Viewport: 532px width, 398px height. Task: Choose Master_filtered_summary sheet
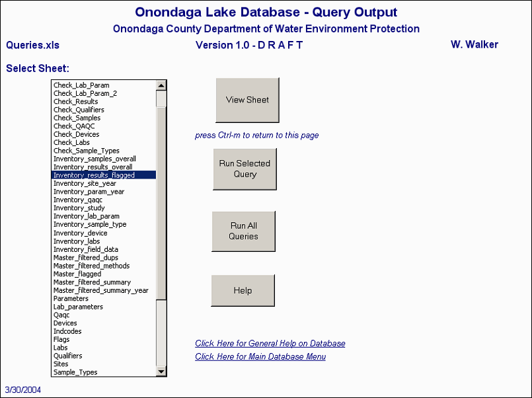(x=104, y=282)
